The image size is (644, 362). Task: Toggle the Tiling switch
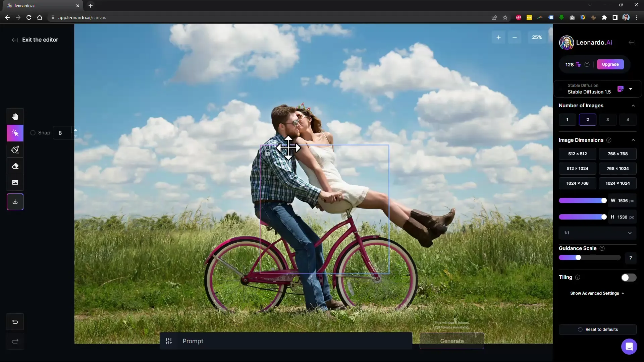[x=628, y=277]
